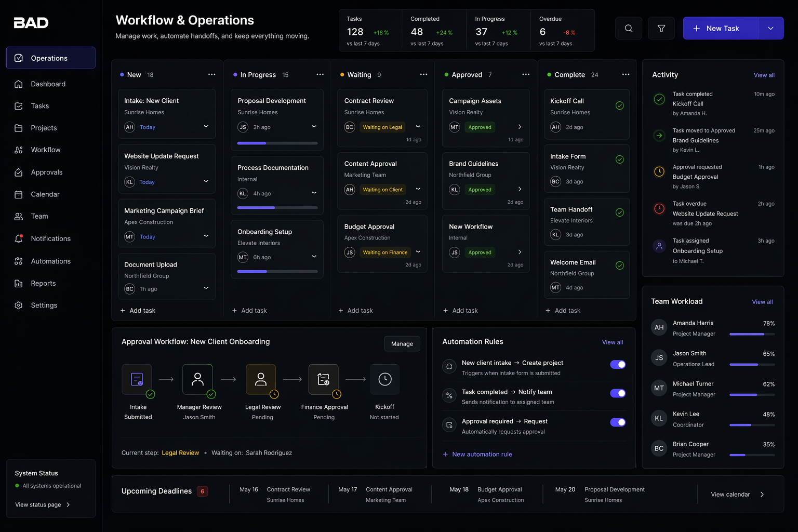
Task: Click Amanda Harris 78% workload bar
Action: click(x=752, y=334)
